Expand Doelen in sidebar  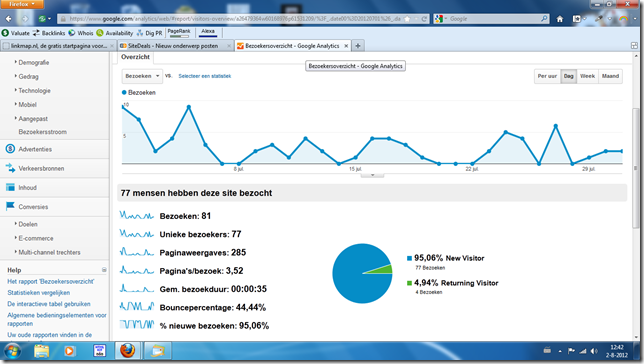[x=28, y=224]
